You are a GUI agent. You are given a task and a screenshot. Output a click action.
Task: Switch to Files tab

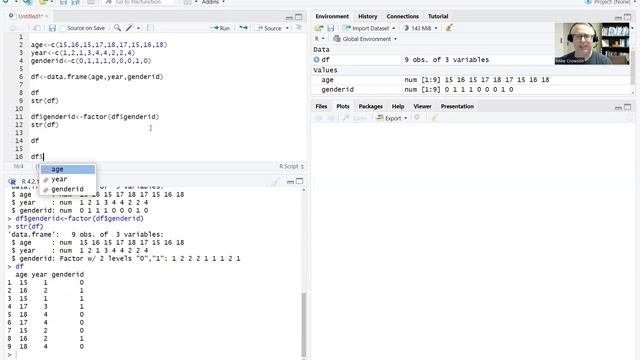321,106
